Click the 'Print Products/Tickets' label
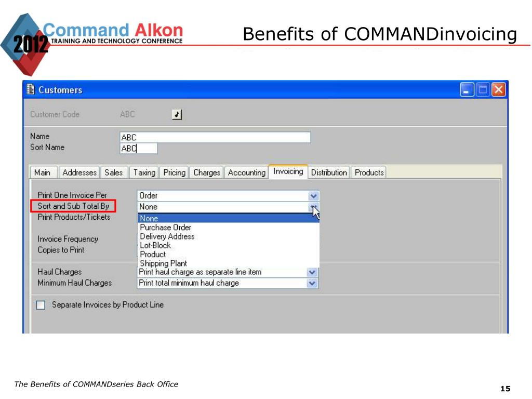The width and height of the screenshot is (532, 399). [74, 217]
